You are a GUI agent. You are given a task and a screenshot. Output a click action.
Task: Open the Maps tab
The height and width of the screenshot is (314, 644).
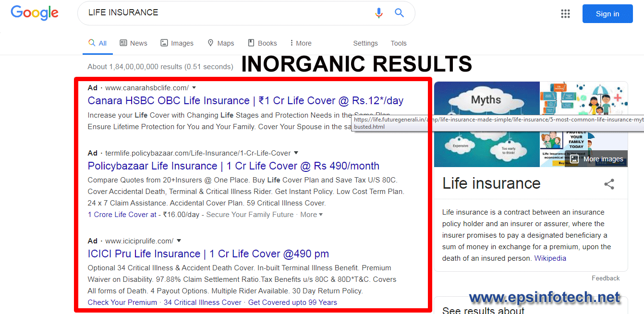[220, 43]
